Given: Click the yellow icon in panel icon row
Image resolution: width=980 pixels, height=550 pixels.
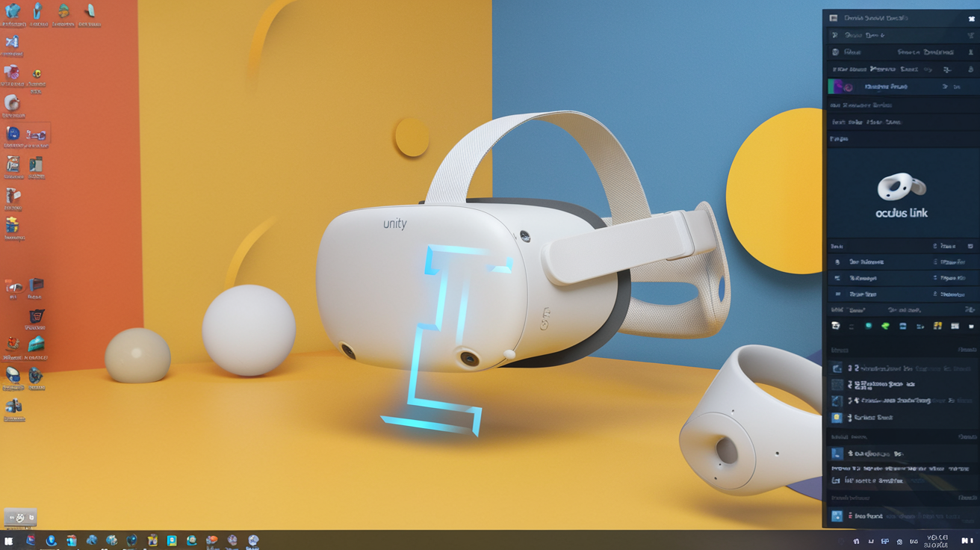Looking at the screenshot, I should [x=938, y=327].
